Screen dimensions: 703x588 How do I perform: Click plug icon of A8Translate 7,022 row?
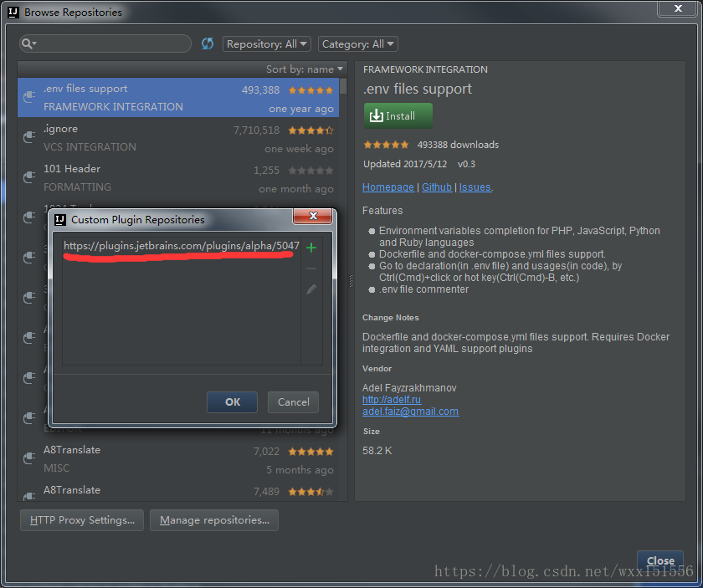pos(29,458)
